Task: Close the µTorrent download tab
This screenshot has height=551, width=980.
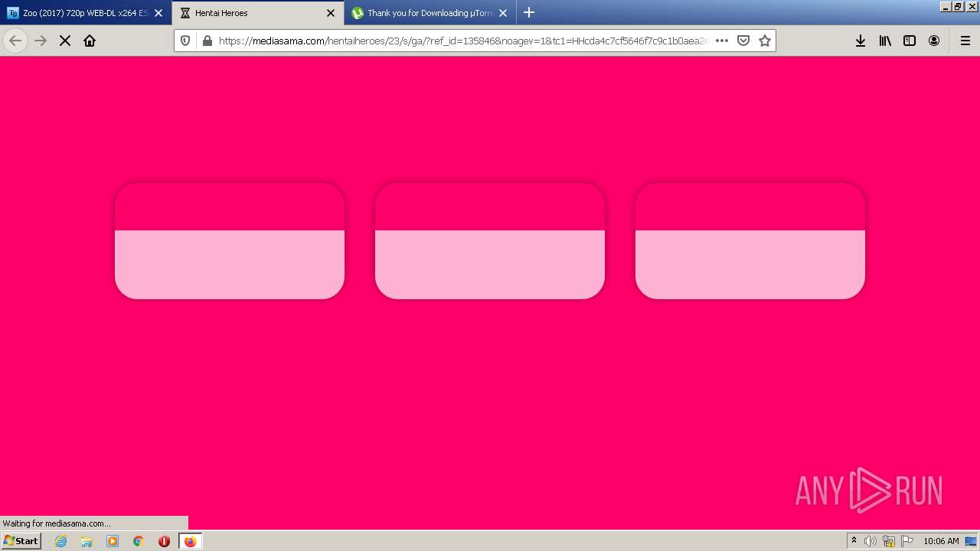Action: tap(503, 13)
